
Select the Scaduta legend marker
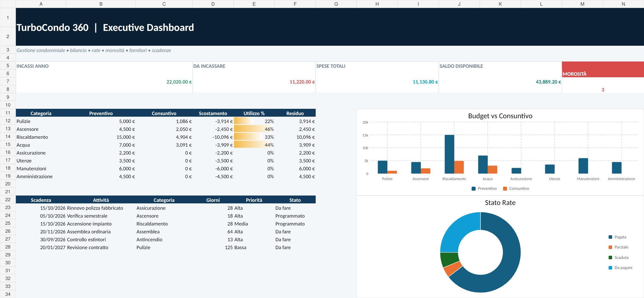pyautogui.click(x=610, y=258)
